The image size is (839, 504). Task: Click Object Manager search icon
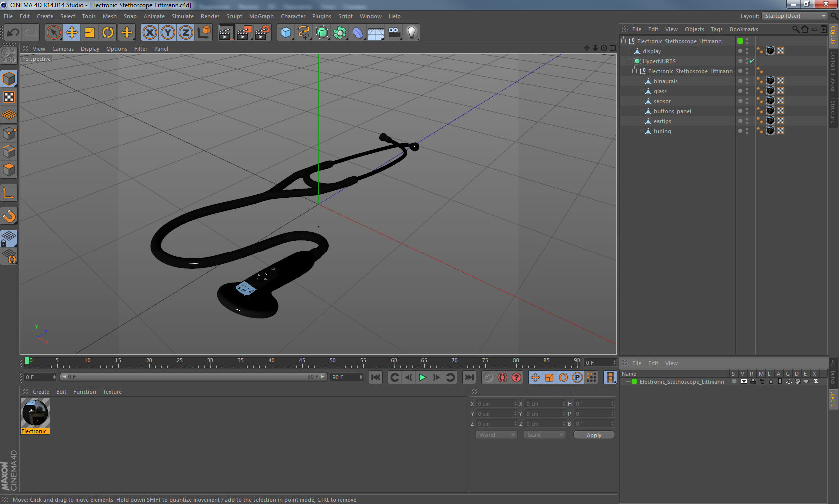click(796, 29)
